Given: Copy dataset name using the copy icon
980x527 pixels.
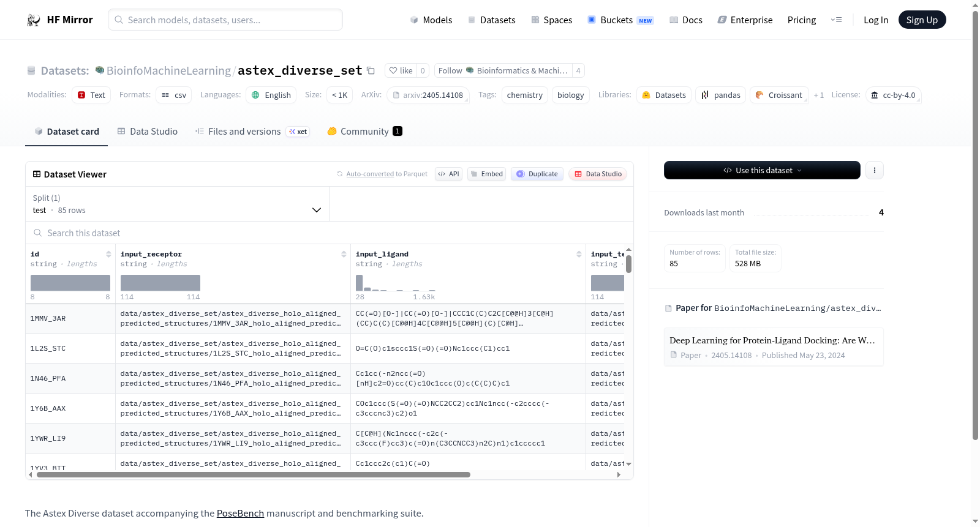Looking at the screenshot, I should (371, 70).
